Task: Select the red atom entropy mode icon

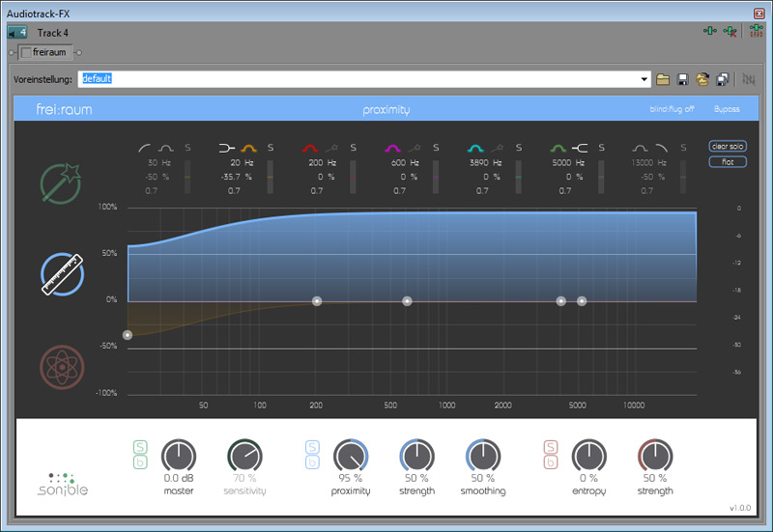Action: (61, 366)
